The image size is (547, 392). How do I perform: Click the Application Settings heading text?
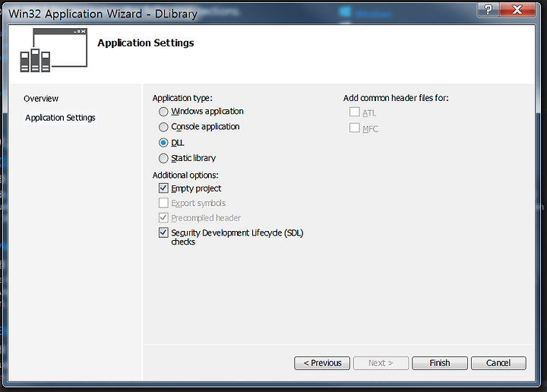145,43
